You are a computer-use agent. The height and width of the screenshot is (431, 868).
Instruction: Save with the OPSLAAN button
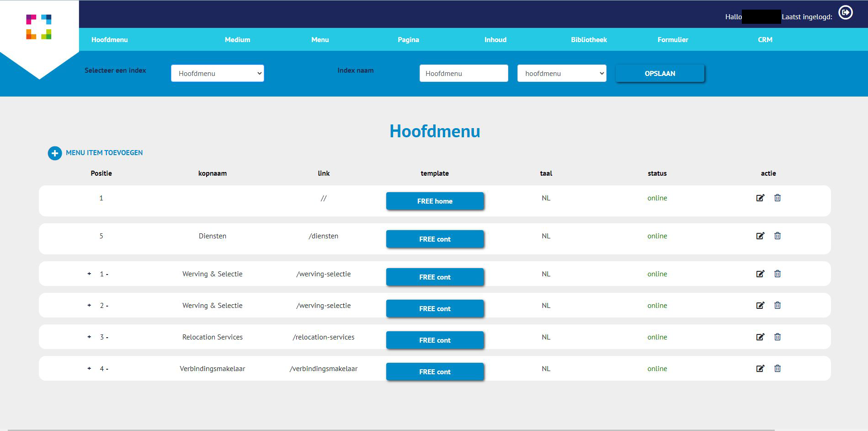point(660,73)
